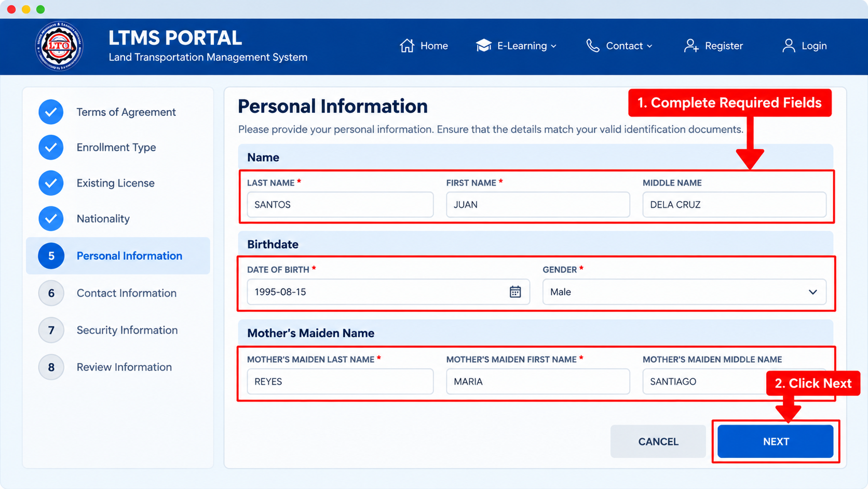Click the step 7 number badge
The image size is (868, 489).
click(51, 330)
